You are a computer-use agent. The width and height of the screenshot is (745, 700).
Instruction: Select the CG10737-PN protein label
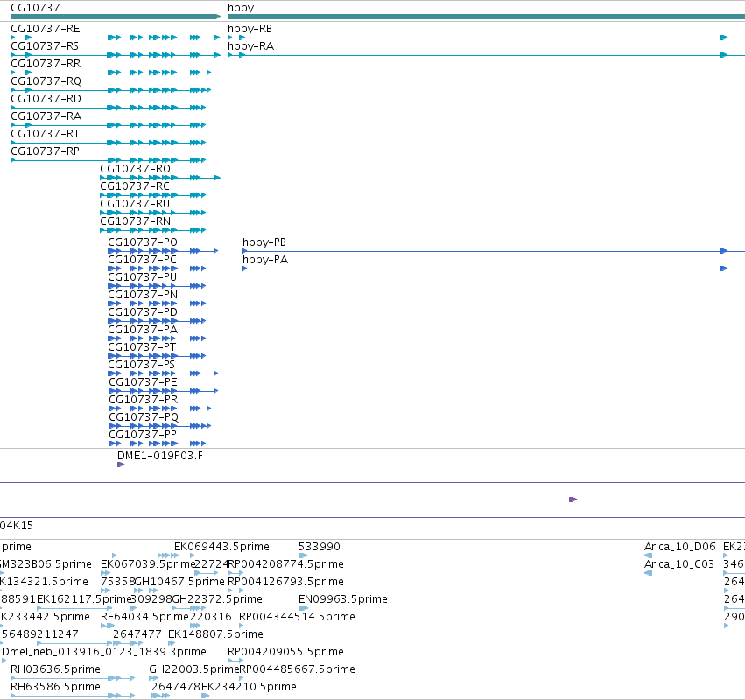[x=143, y=295]
